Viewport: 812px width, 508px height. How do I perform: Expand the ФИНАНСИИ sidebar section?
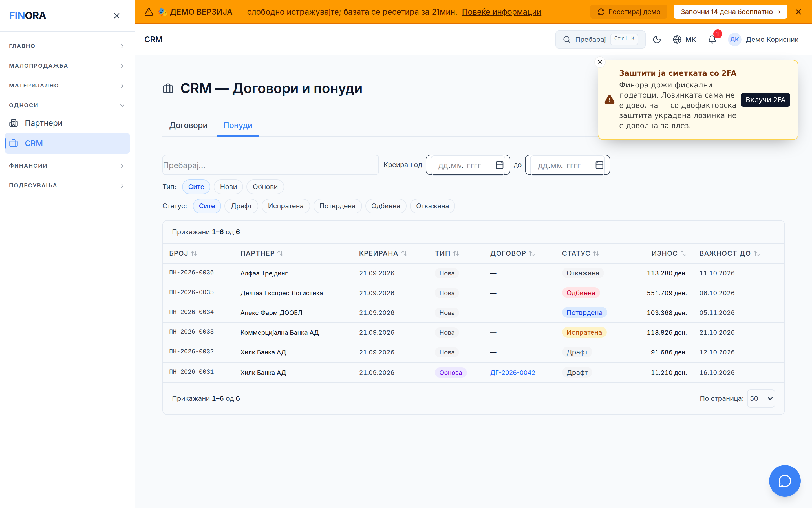click(x=67, y=166)
